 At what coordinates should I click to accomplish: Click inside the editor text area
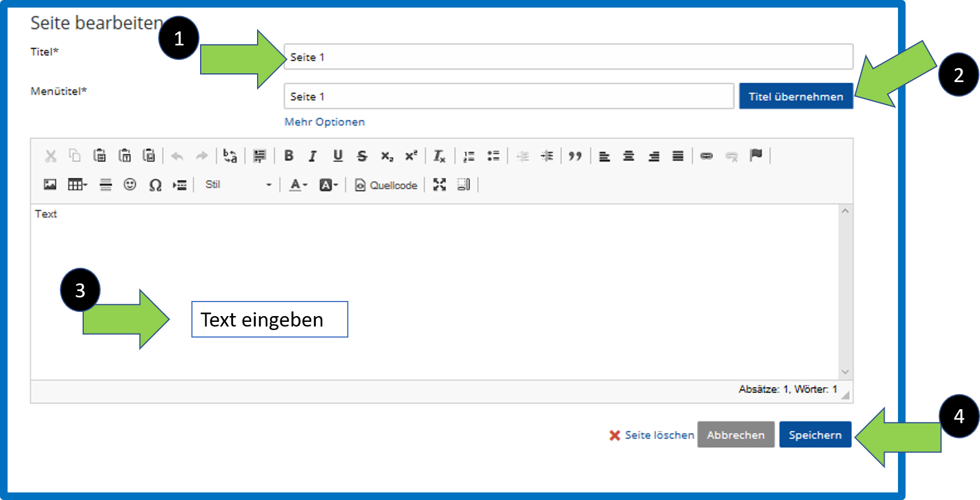click(434, 292)
